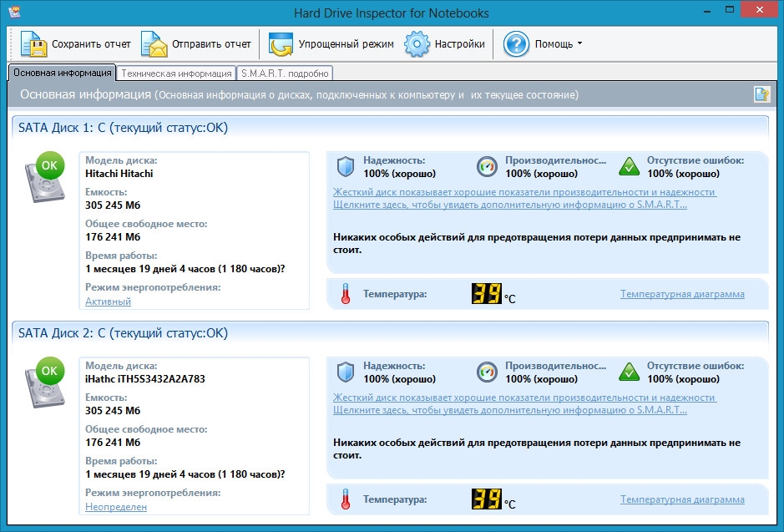Click the reliability shield icon for Disk 2
This screenshot has width=784, height=532.
[x=345, y=372]
